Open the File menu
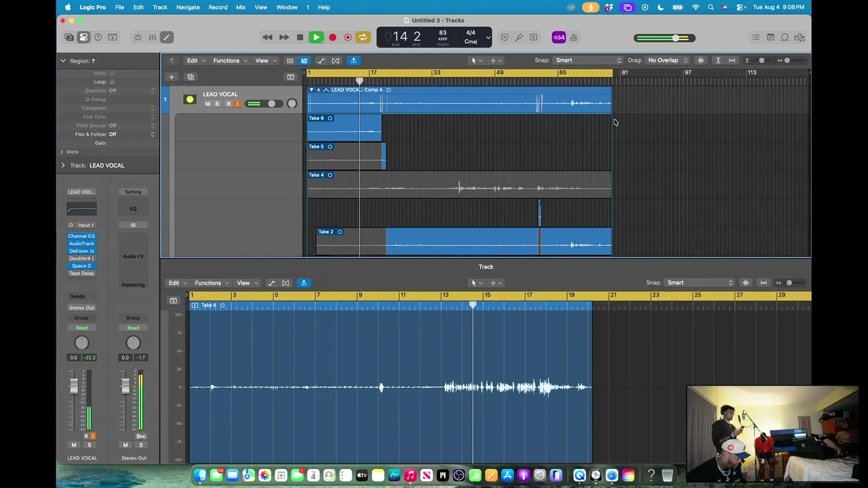Screen dimensions: 868x488 (119, 7)
